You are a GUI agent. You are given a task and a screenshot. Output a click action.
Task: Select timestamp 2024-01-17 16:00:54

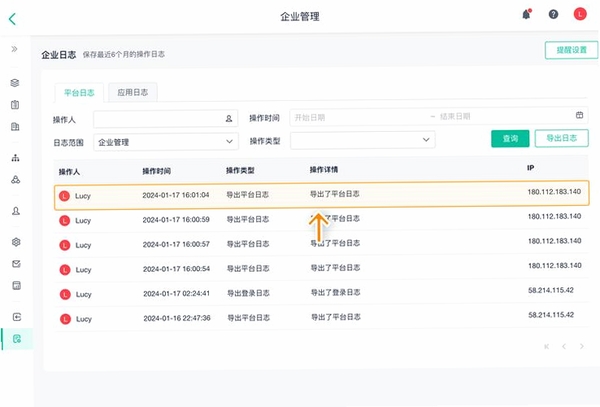click(x=176, y=269)
